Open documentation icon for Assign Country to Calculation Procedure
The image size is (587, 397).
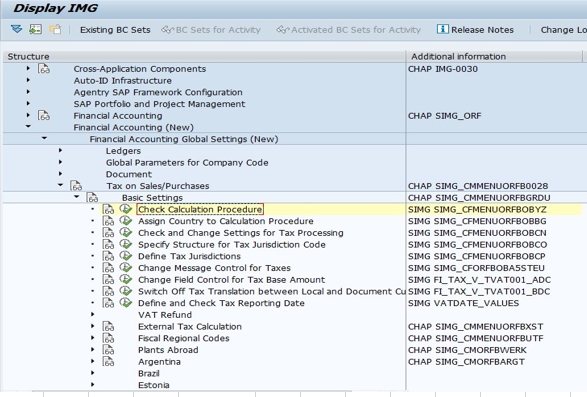[109, 221]
